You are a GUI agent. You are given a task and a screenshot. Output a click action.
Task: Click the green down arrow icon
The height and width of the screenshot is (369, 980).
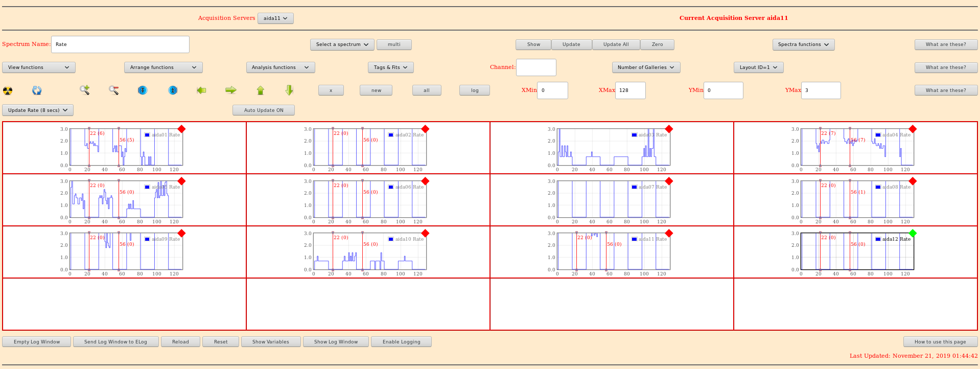click(x=289, y=90)
